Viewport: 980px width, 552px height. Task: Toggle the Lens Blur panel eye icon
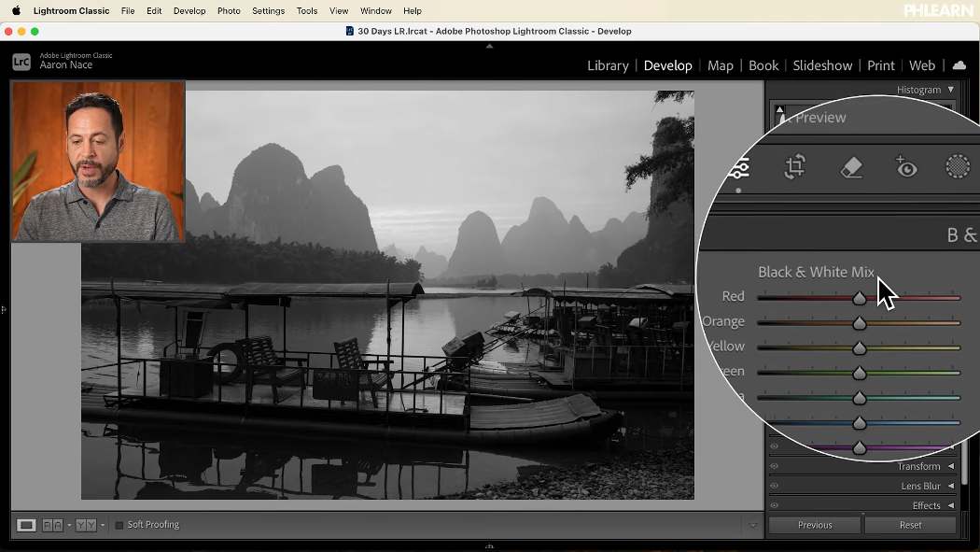coord(775,486)
